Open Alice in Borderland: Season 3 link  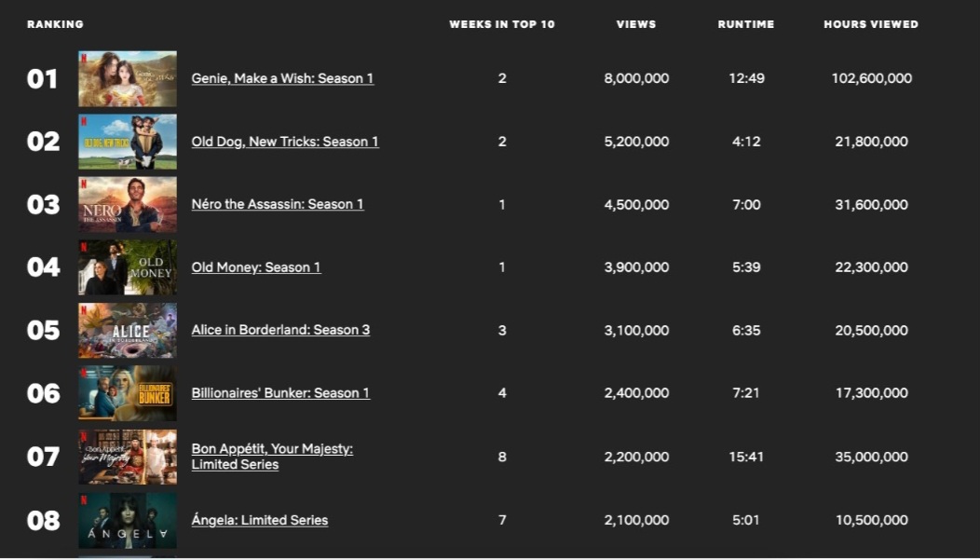coord(280,330)
